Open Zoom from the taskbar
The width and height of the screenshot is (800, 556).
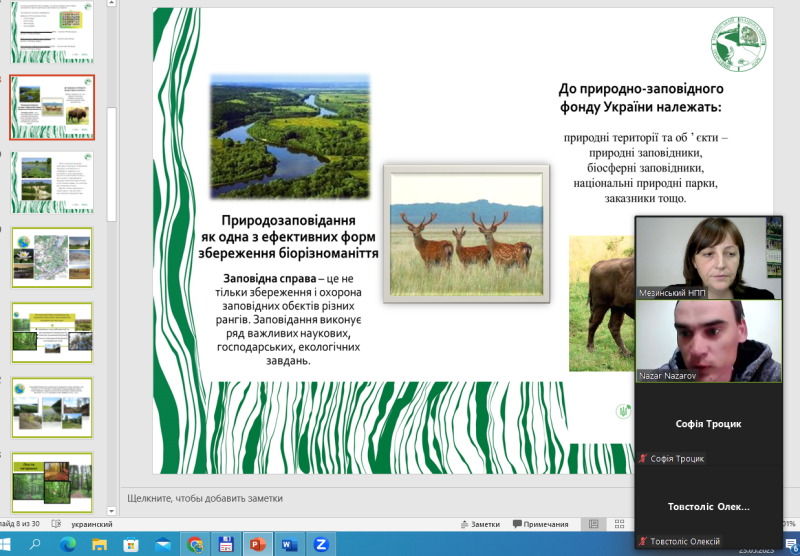pos(321,545)
